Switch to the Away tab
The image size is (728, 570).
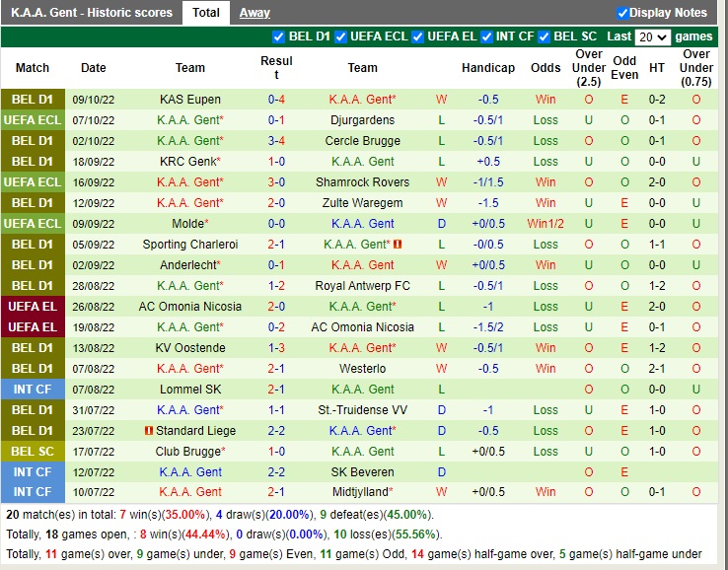(x=255, y=13)
